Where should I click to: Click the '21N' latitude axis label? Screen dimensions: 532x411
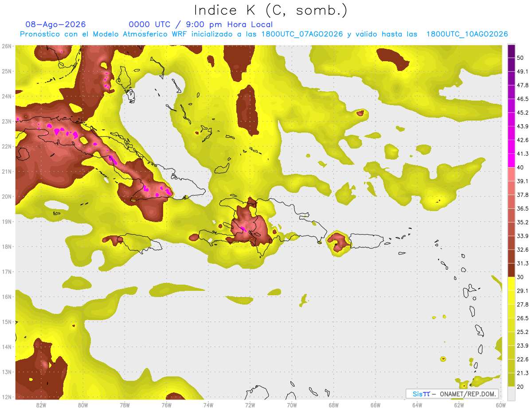tap(6, 172)
